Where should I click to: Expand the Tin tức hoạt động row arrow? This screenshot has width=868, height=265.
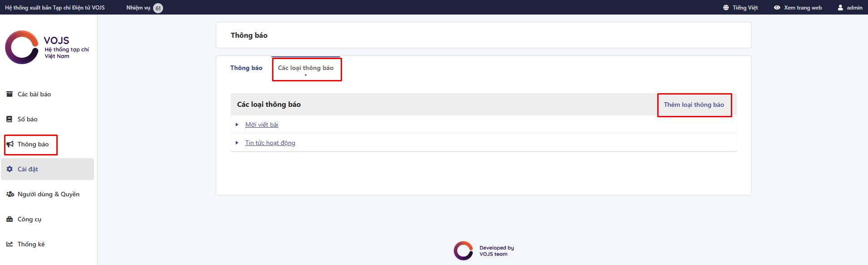(237, 143)
